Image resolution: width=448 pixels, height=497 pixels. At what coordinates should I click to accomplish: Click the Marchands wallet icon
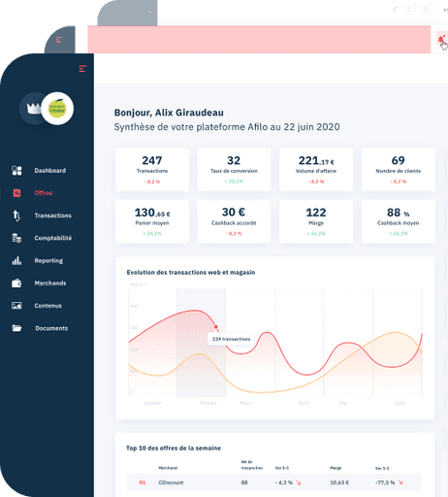(x=16, y=283)
